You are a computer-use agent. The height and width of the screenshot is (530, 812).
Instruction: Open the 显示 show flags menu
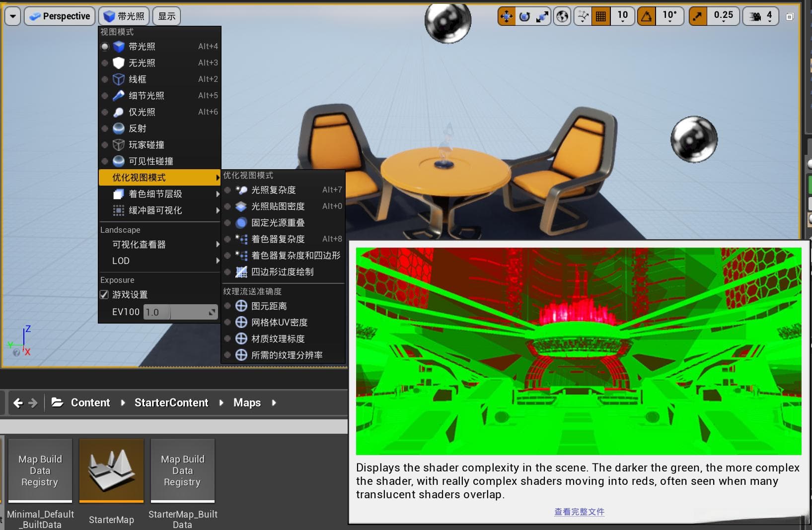(166, 16)
